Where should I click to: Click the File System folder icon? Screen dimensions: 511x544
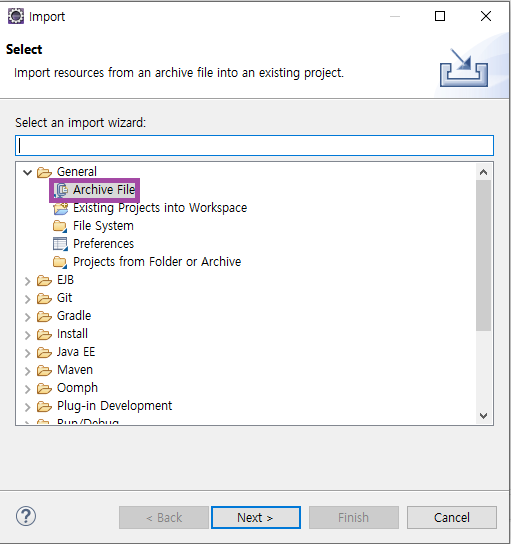tap(60, 226)
